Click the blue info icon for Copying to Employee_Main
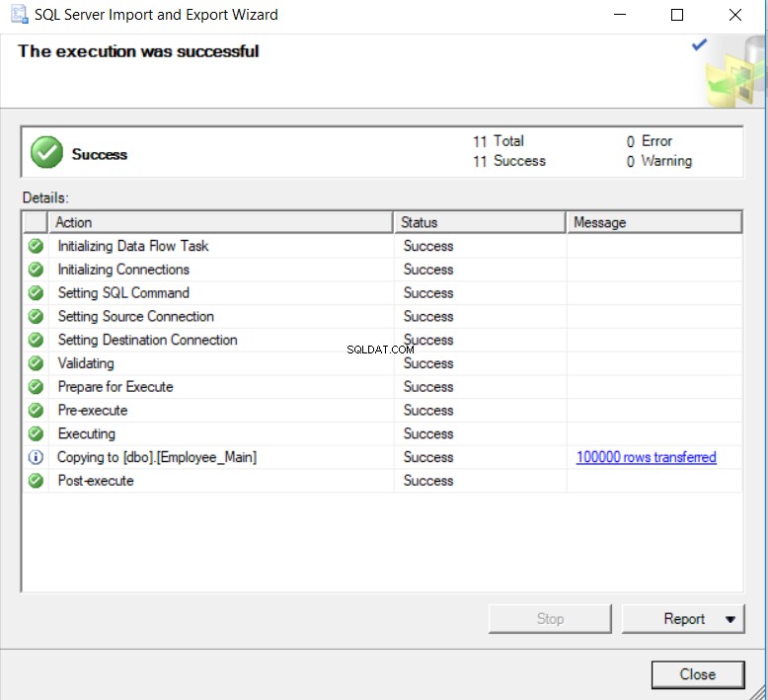768x700 pixels. pos(36,457)
